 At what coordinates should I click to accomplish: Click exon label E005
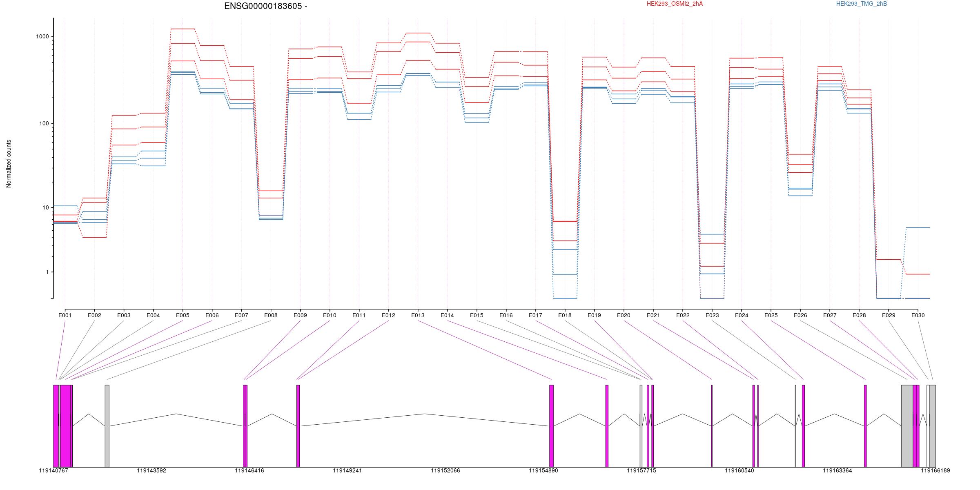pyautogui.click(x=183, y=315)
